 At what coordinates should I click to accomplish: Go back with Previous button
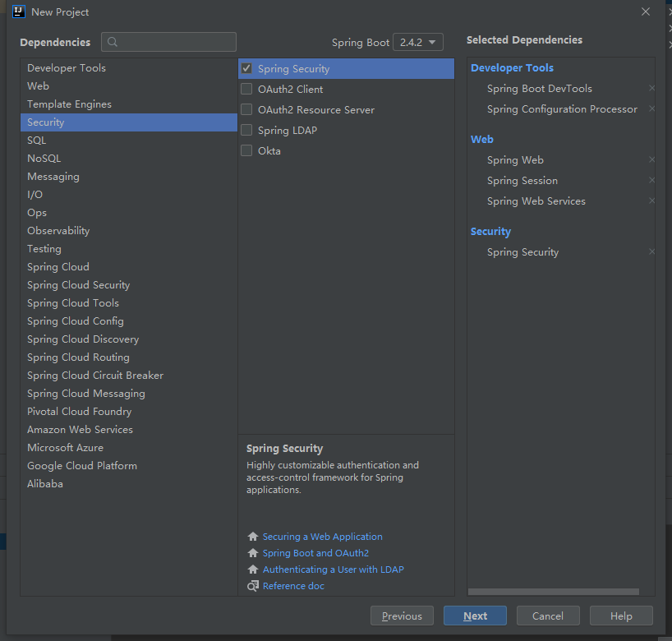coord(402,616)
